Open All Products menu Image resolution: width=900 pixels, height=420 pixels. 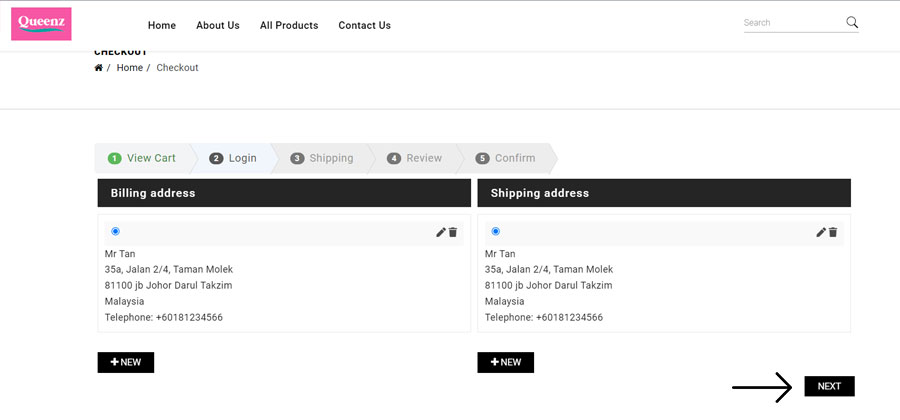click(x=289, y=25)
